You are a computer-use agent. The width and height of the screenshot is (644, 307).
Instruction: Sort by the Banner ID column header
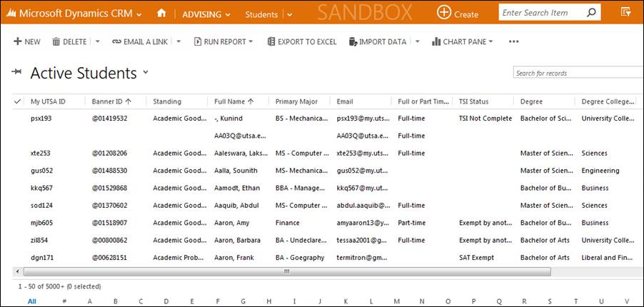click(108, 101)
